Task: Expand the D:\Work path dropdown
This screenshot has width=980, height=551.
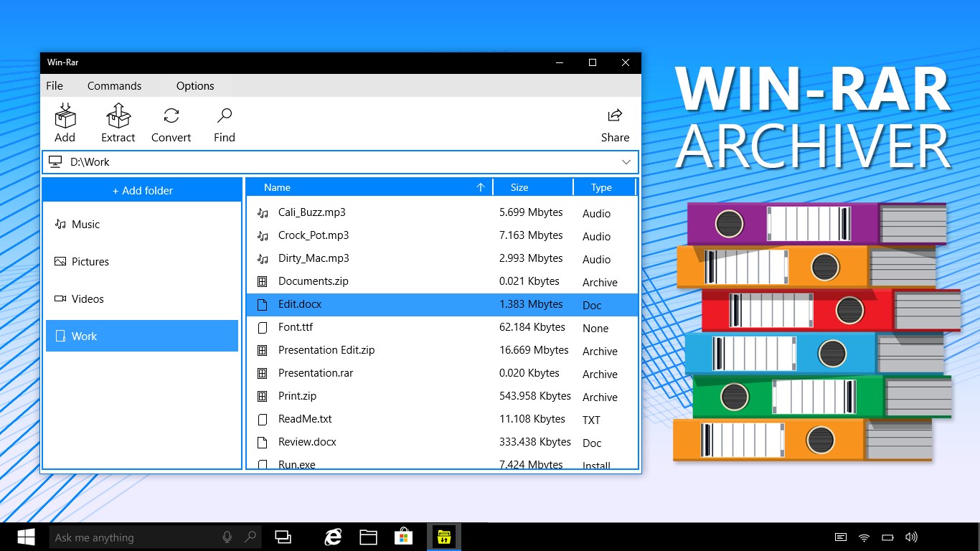Action: (x=626, y=162)
